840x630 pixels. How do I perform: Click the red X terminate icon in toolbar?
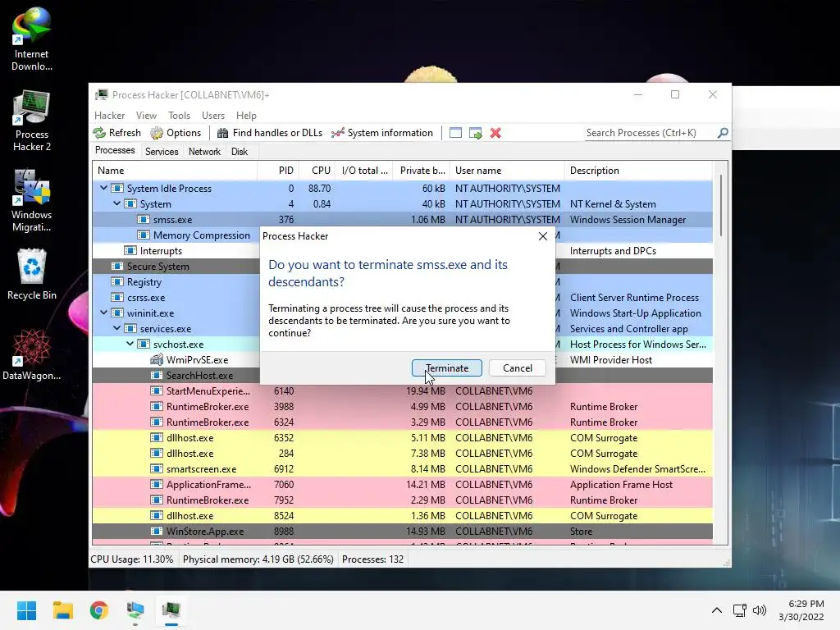pyautogui.click(x=495, y=133)
